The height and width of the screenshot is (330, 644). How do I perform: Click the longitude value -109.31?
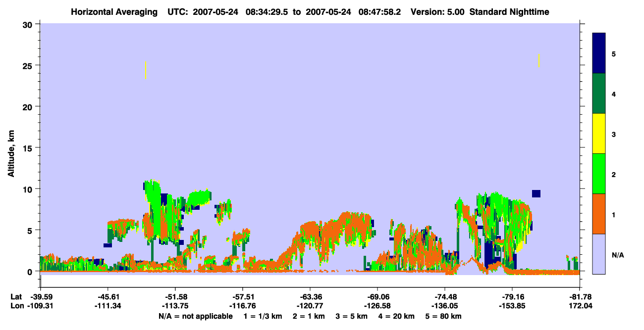coord(40,306)
